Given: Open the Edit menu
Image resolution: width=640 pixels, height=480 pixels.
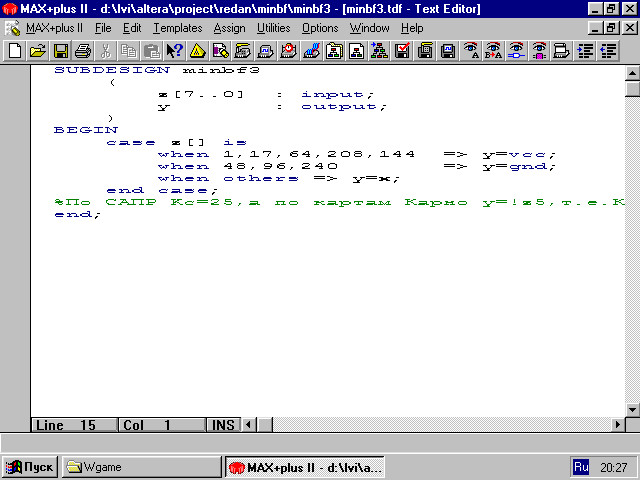Looking at the screenshot, I should pyautogui.click(x=132, y=28).
